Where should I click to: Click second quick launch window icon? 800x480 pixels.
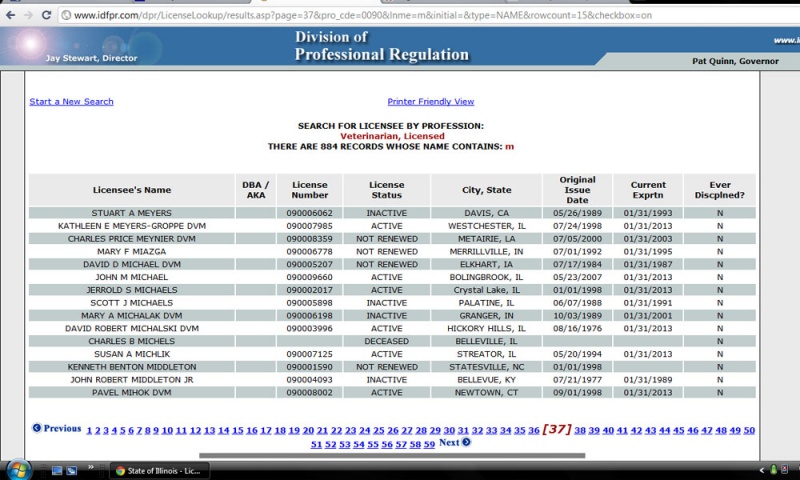[x=71, y=470]
